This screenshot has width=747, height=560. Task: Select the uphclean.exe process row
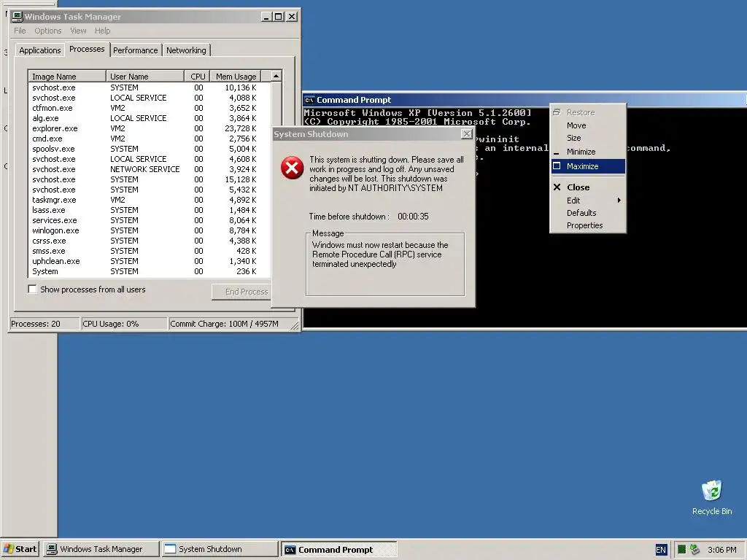tap(149, 262)
